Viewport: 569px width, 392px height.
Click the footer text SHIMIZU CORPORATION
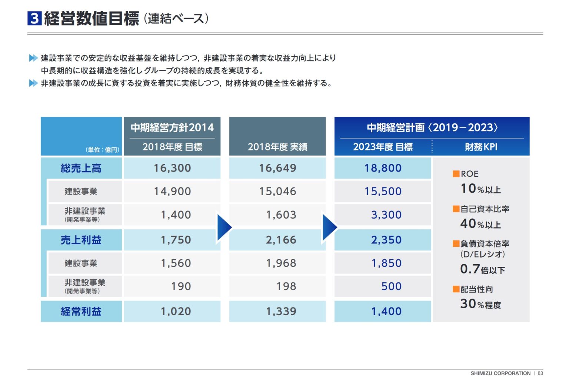click(500, 373)
